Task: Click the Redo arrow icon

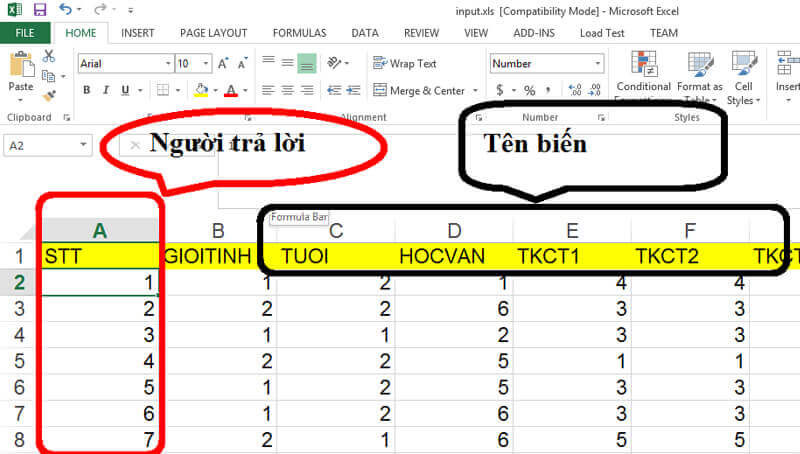Action: pyautogui.click(x=100, y=9)
